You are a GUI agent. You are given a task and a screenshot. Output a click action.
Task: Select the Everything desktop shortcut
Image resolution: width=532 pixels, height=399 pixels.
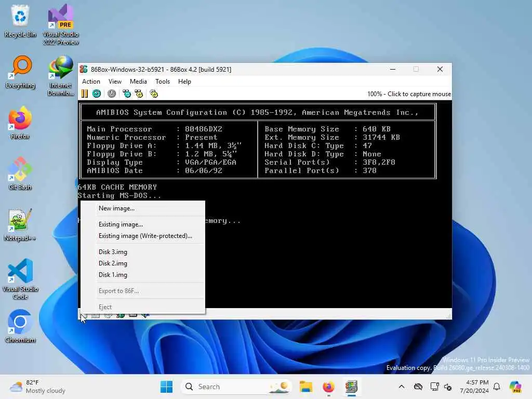click(20, 72)
